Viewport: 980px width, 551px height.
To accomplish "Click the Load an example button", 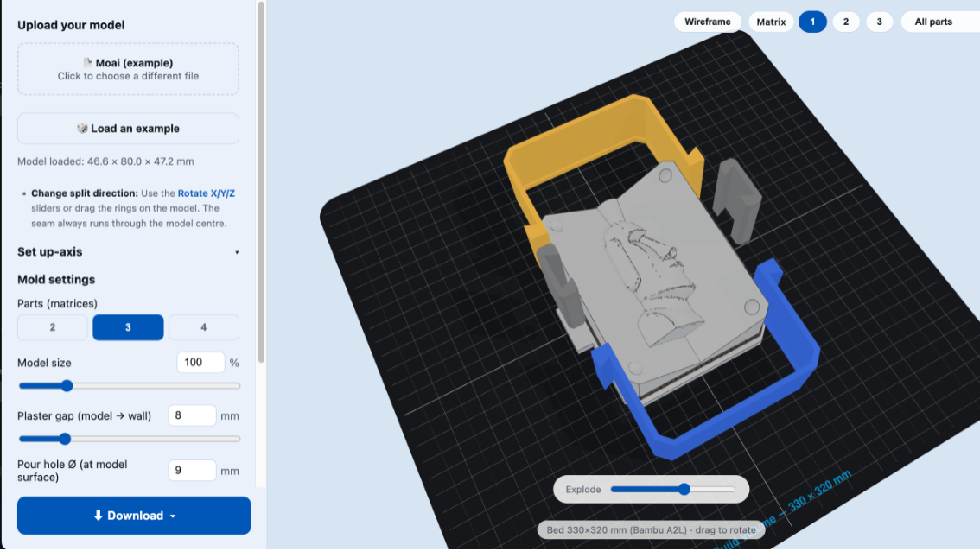I will click(x=128, y=128).
